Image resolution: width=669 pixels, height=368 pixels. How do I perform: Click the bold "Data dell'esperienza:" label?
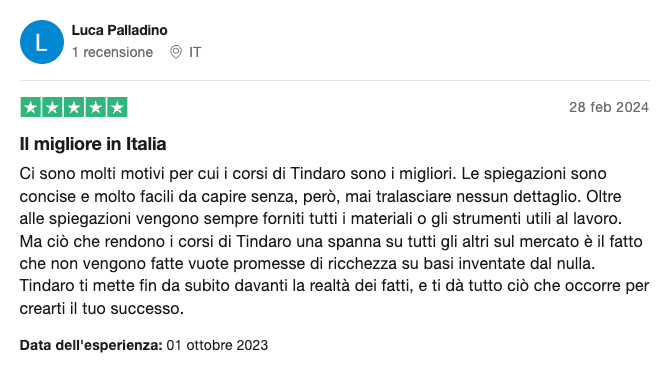[91, 345]
